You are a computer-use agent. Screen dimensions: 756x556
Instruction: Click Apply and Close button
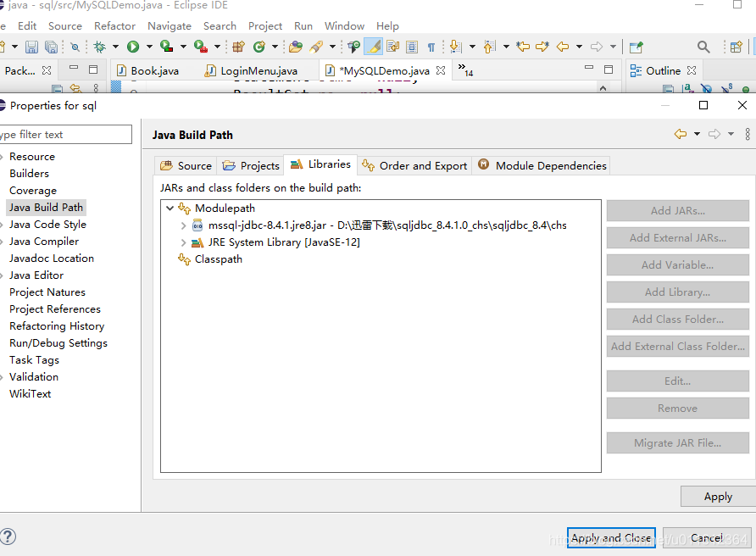click(611, 537)
